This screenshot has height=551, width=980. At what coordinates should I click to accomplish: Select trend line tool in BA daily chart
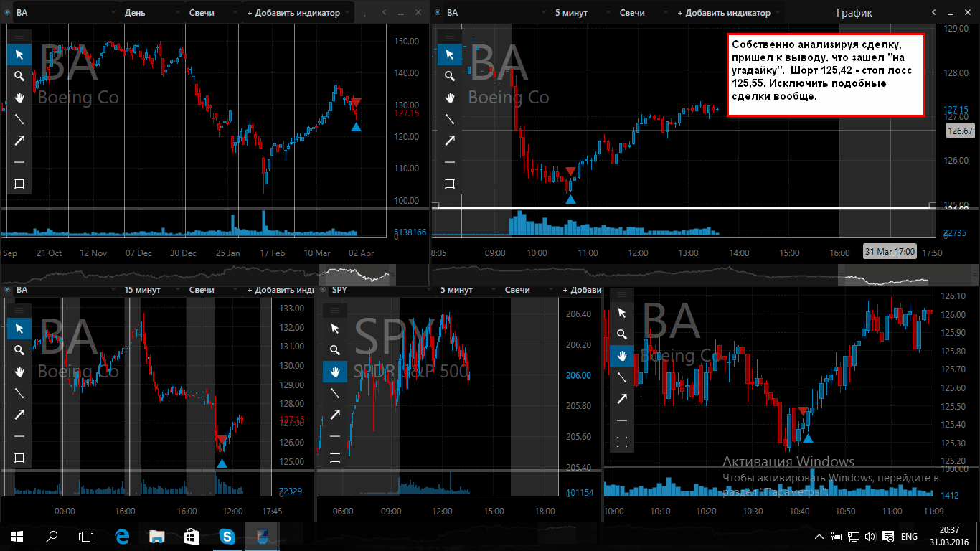pos(19,119)
